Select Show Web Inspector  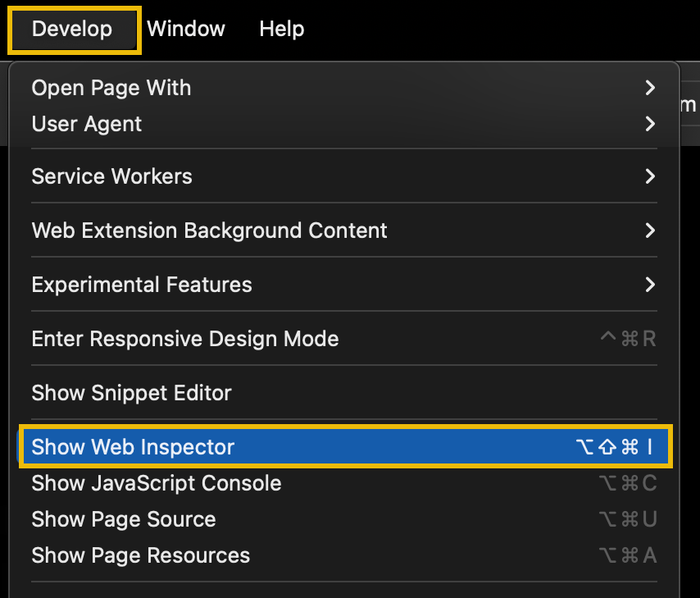133,447
